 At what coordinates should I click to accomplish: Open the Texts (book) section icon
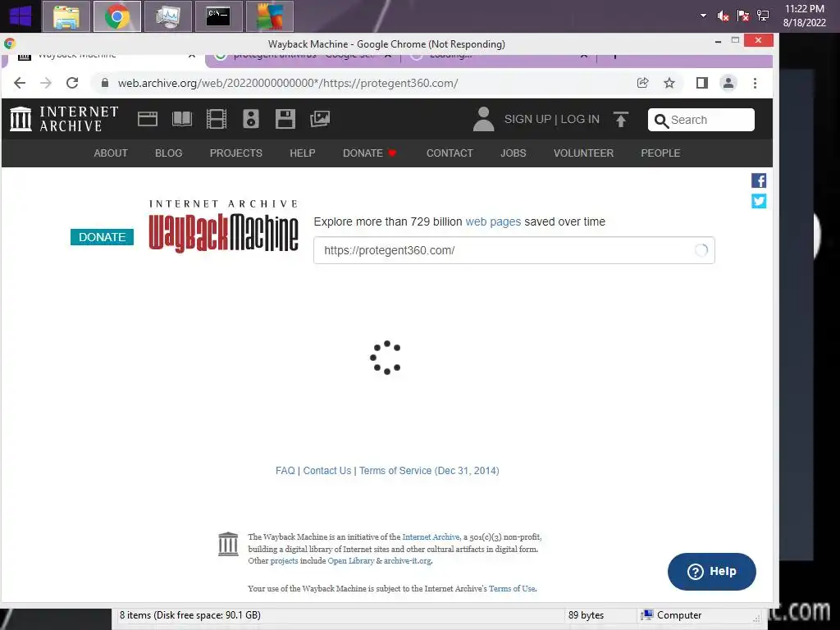(181, 119)
